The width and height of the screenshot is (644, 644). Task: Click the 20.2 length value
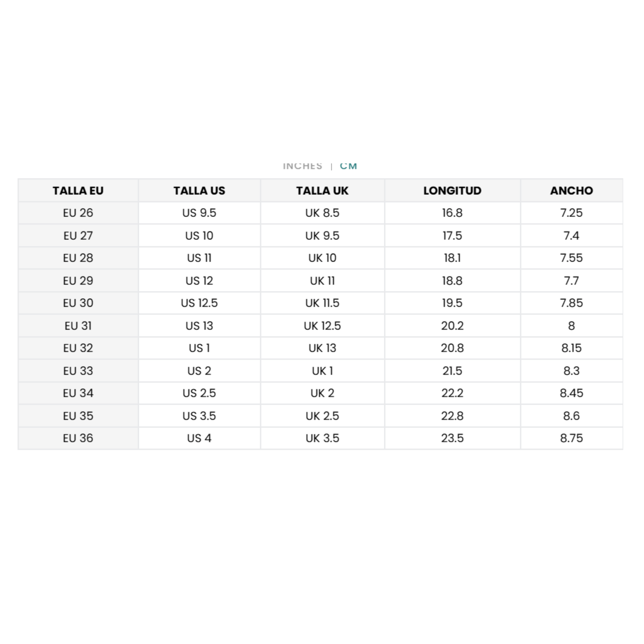pyautogui.click(x=452, y=326)
